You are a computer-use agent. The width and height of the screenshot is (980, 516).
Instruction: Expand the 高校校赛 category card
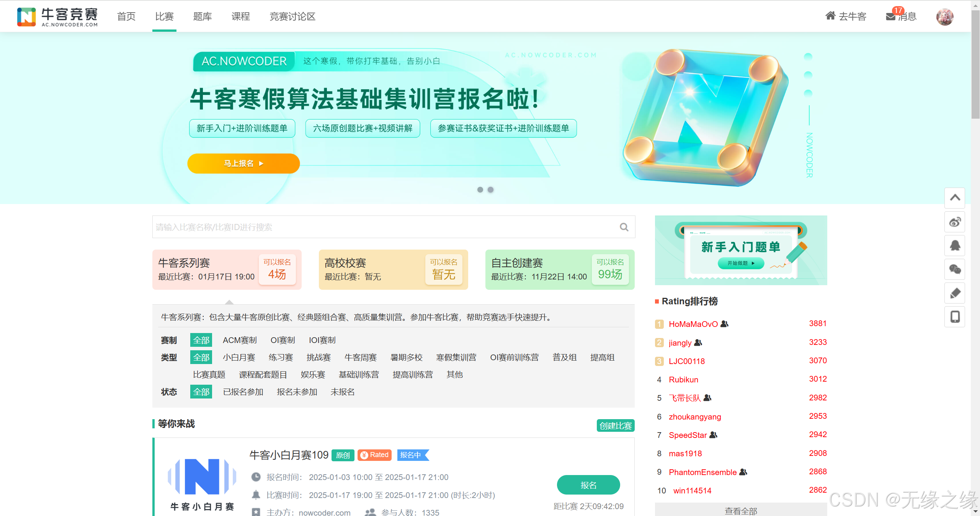coord(393,269)
